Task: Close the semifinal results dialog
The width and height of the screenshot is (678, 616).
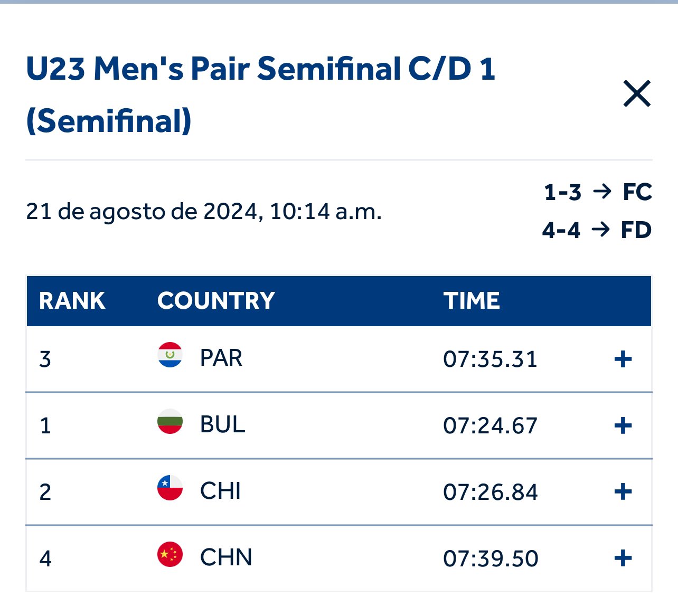Action: click(637, 94)
